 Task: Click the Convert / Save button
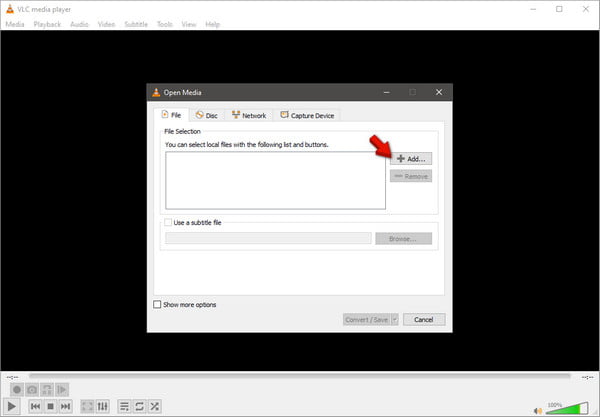click(x=367, y=319)
